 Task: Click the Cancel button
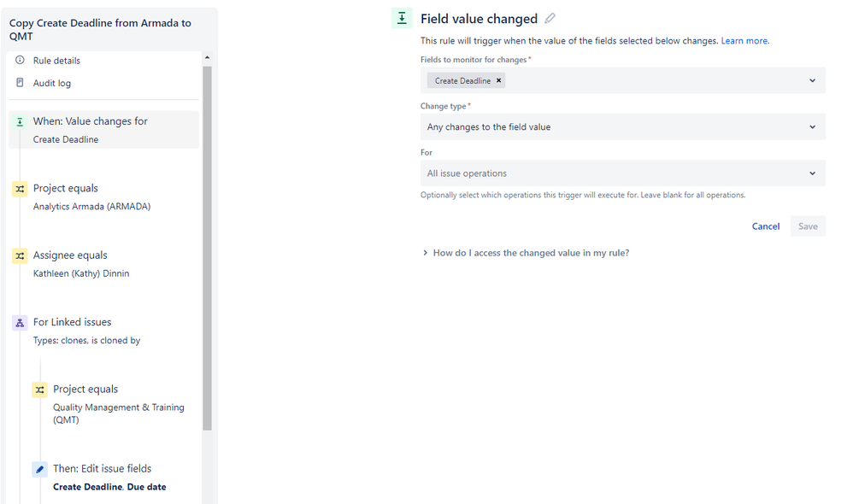tap(766, 226)
